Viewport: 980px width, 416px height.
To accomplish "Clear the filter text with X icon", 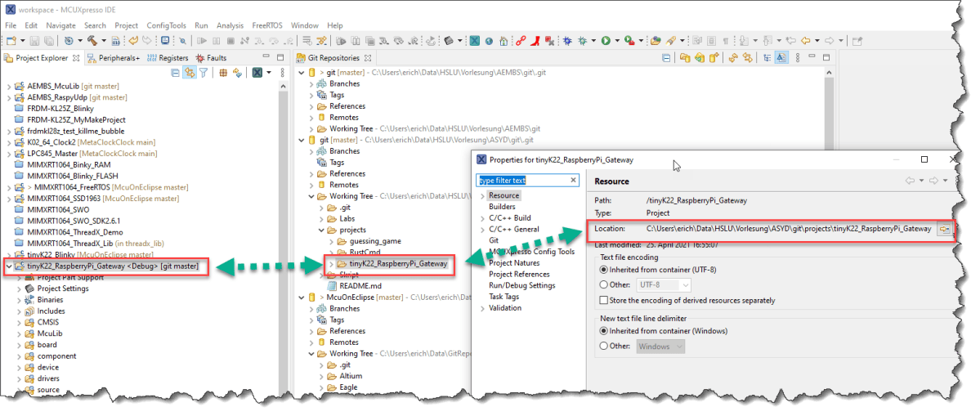I will [x=573, y=180].
